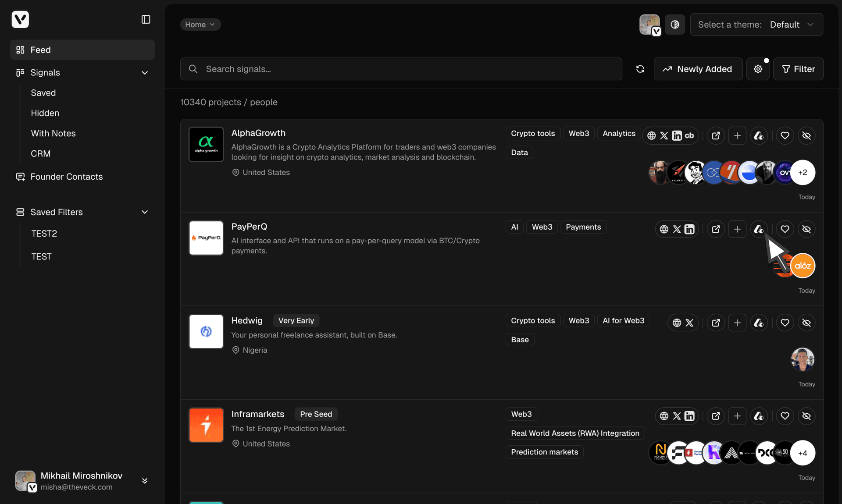
Task: Open settings via the gear icon with notification dot
Action: [x=758, y=69]
